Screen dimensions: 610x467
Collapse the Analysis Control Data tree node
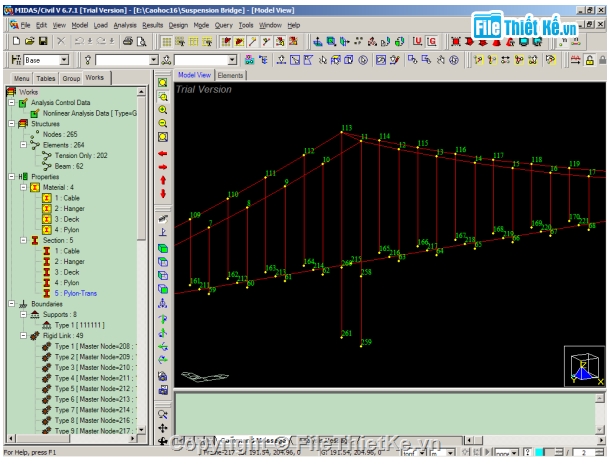pos(12,103)
